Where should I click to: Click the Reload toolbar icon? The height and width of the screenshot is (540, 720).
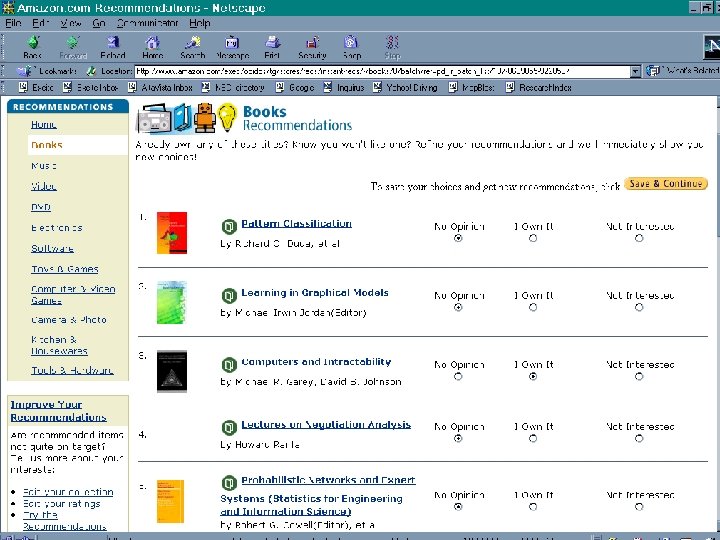click(x=112, y=48)
